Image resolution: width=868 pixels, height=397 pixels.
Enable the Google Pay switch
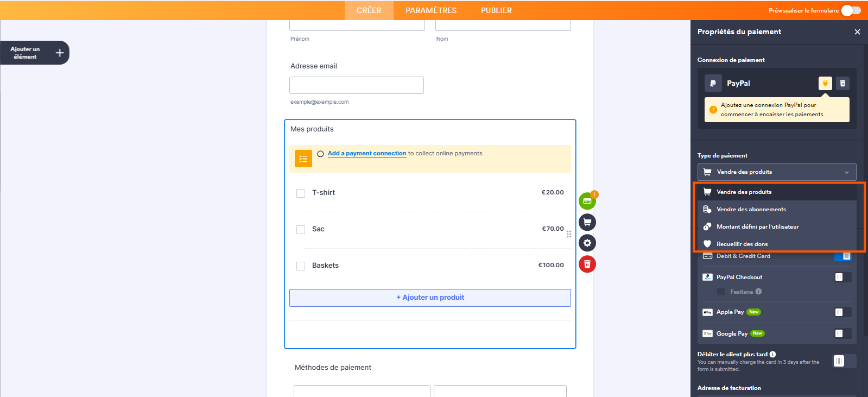pyautogui.click(x=843, y=333)
